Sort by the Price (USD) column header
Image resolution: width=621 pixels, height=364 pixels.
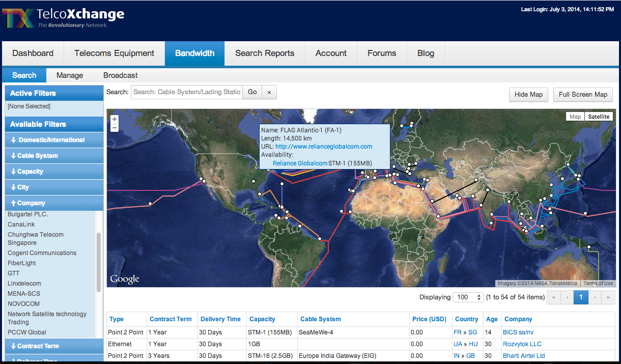pos(429,319)
